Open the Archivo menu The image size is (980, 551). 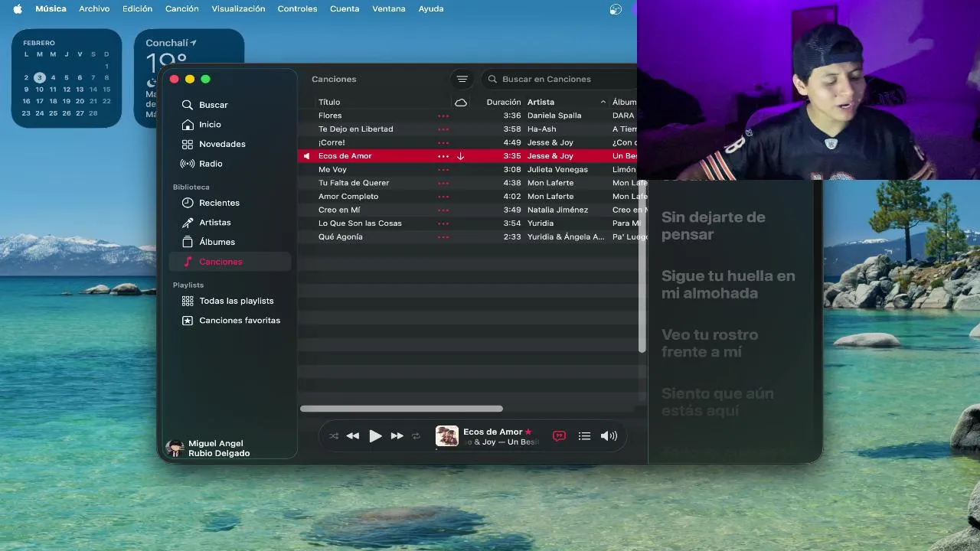click(94, 8)
